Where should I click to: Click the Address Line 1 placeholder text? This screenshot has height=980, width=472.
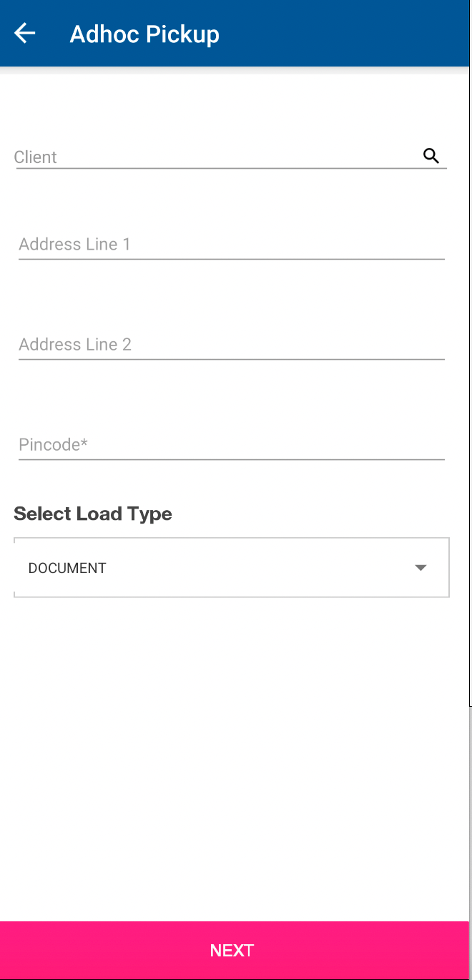tap(75, 245)
